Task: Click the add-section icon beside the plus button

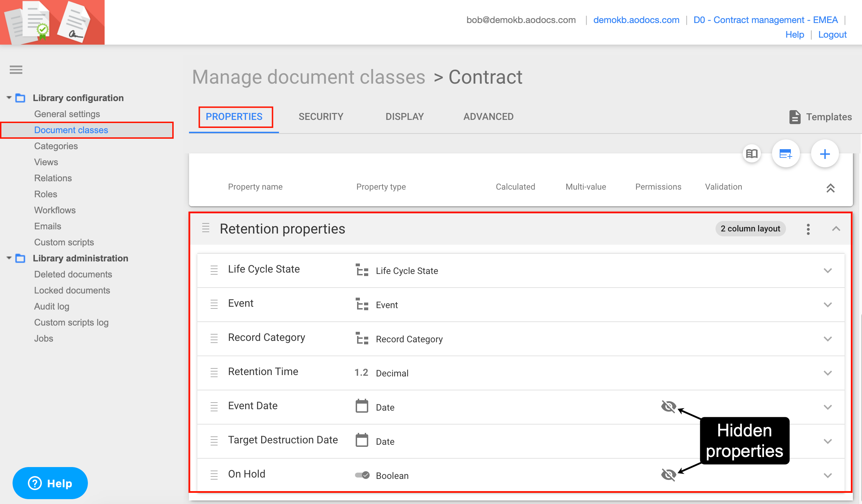Action: tap(786, 154)
